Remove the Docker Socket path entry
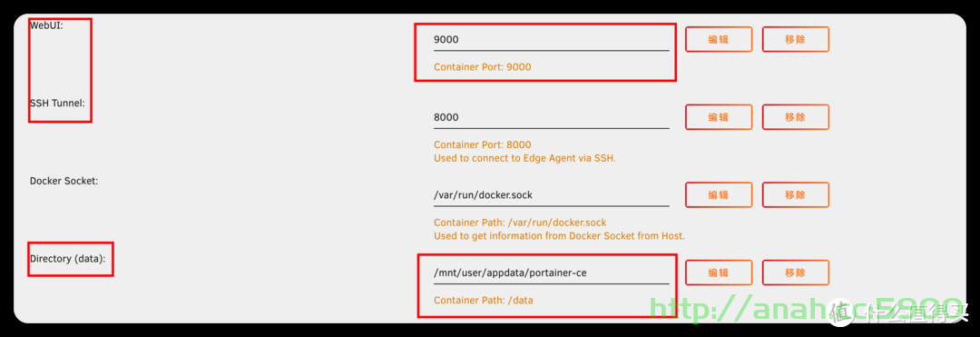The width and height of the screenshot is (980, 337). coord(796,194)
